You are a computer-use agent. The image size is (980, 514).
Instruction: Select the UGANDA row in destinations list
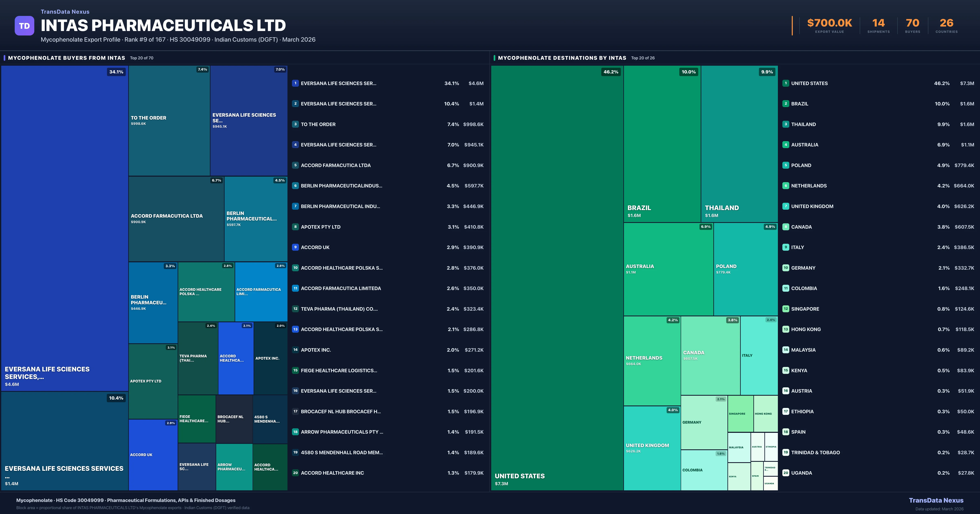click(x=803, y=473)
